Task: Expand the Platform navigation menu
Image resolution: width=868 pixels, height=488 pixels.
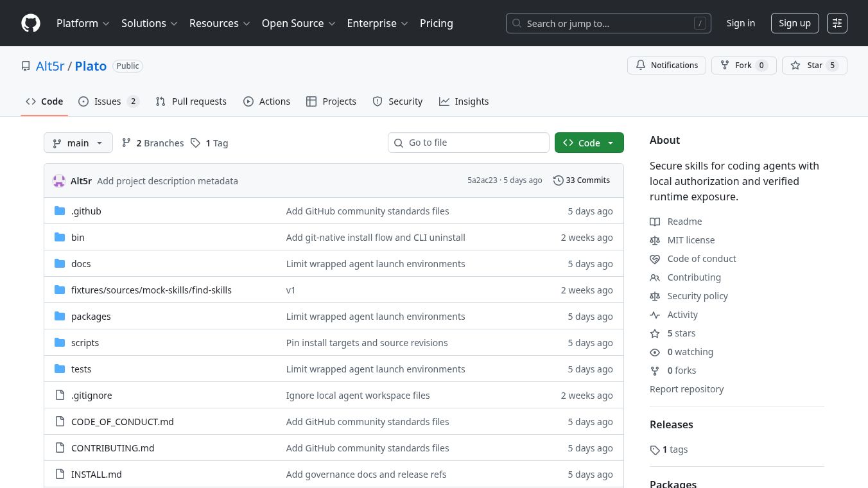Action: [x=83, y=23]
